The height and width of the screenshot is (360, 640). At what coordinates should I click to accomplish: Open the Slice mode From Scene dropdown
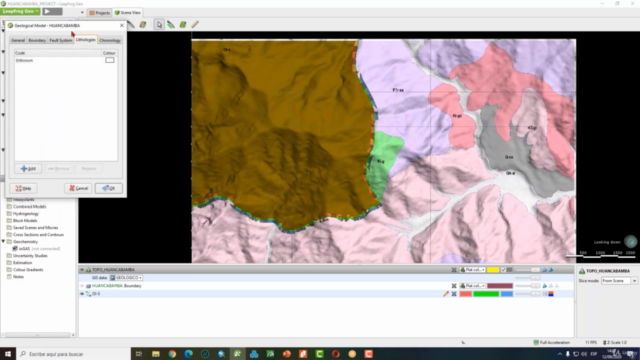(x=619, y=281)
